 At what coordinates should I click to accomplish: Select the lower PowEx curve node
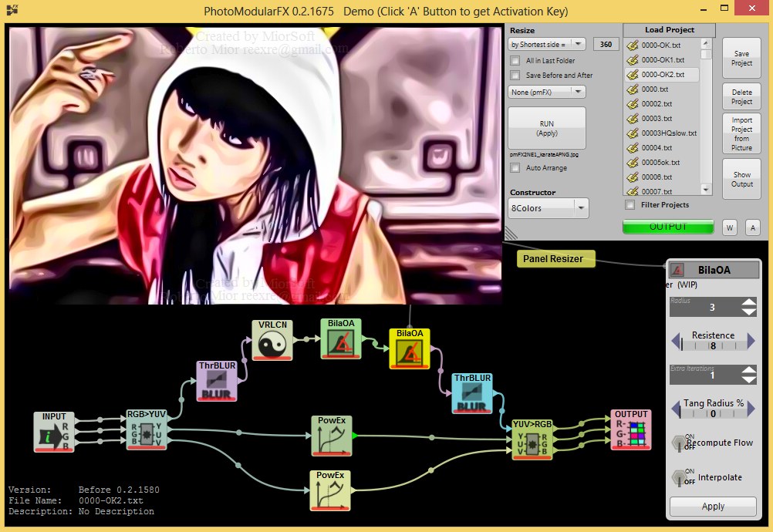pyautogui.click(x=330, y=490)
